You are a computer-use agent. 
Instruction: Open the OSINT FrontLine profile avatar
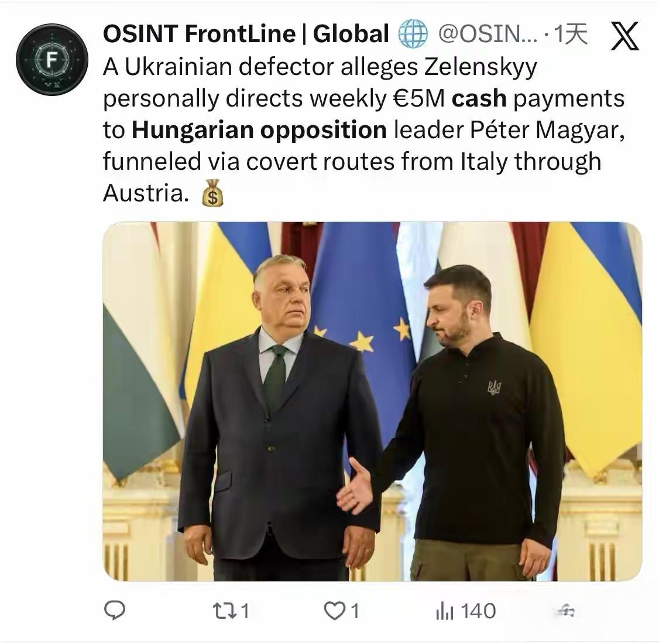click(x=52, y=59)
